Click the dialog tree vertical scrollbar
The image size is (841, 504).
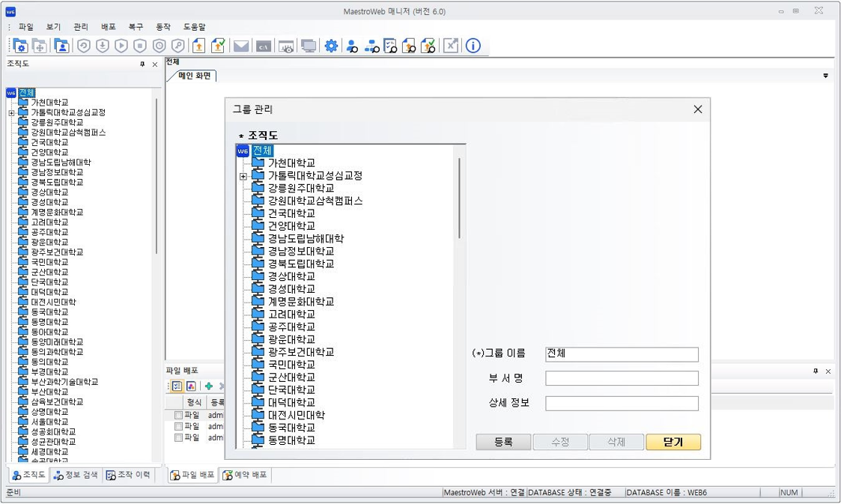(x=459, y=198)
